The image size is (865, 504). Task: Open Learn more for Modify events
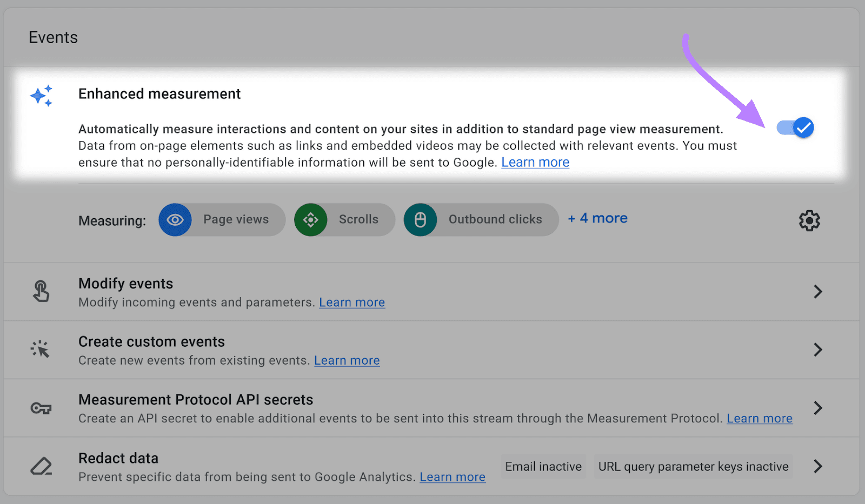click(x=352, y=303)
